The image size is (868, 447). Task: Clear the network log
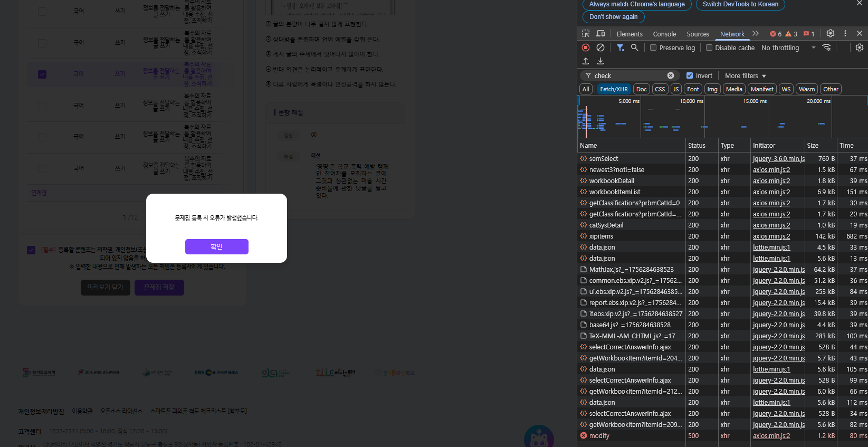coord(600,47)
